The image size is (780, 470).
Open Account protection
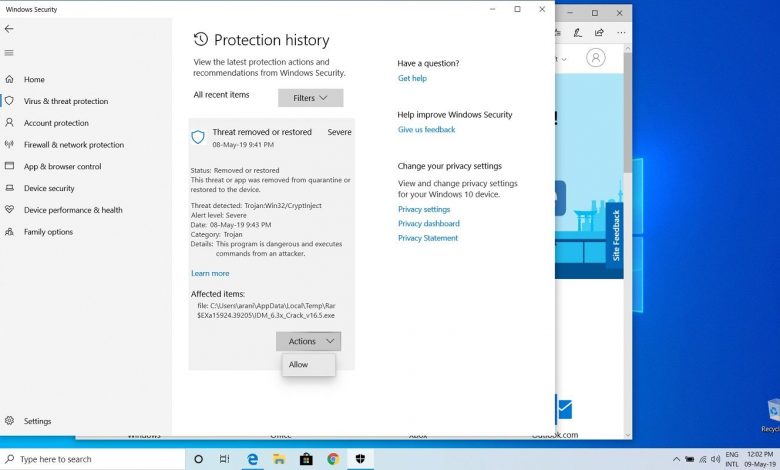[x=56, y=123]
